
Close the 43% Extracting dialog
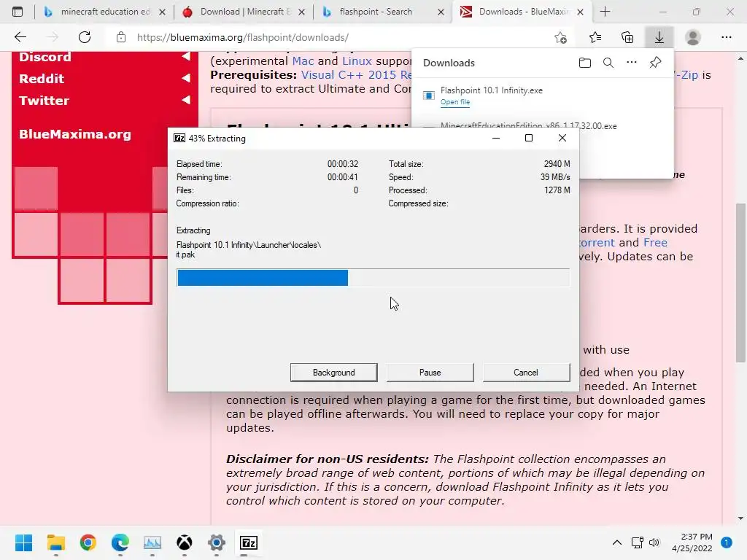(562, 138)
